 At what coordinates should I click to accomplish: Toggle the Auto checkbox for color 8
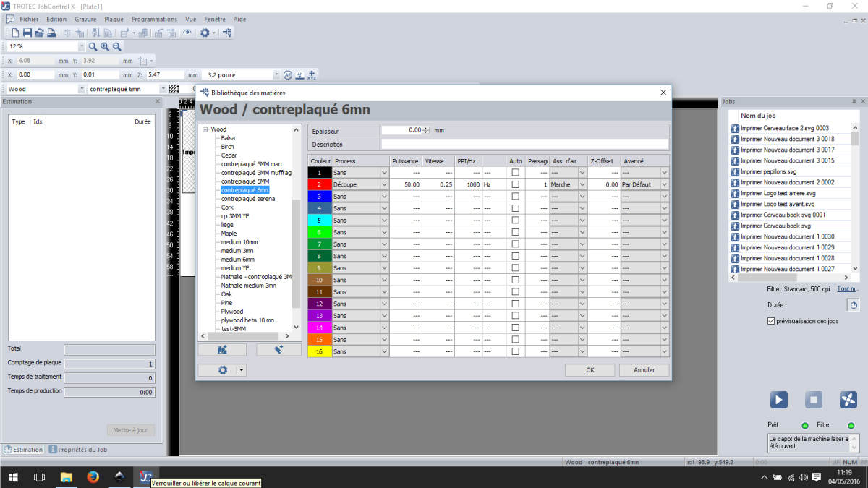pos(516,256)
